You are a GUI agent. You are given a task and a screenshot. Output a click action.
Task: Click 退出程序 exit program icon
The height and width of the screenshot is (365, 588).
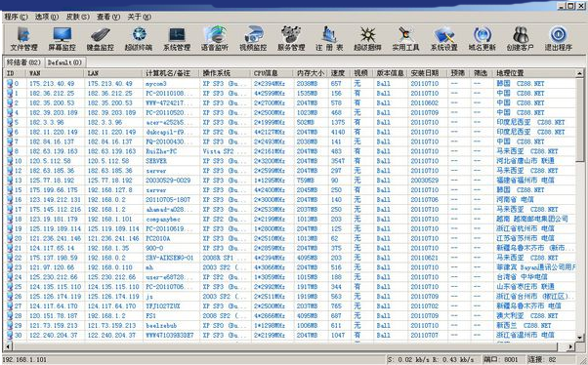click(559, 39)
